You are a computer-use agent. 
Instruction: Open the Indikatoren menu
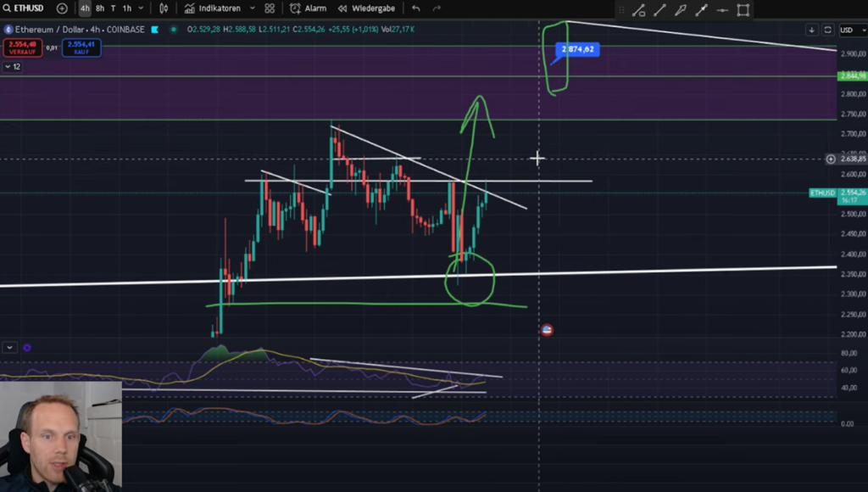coord(213,8)
